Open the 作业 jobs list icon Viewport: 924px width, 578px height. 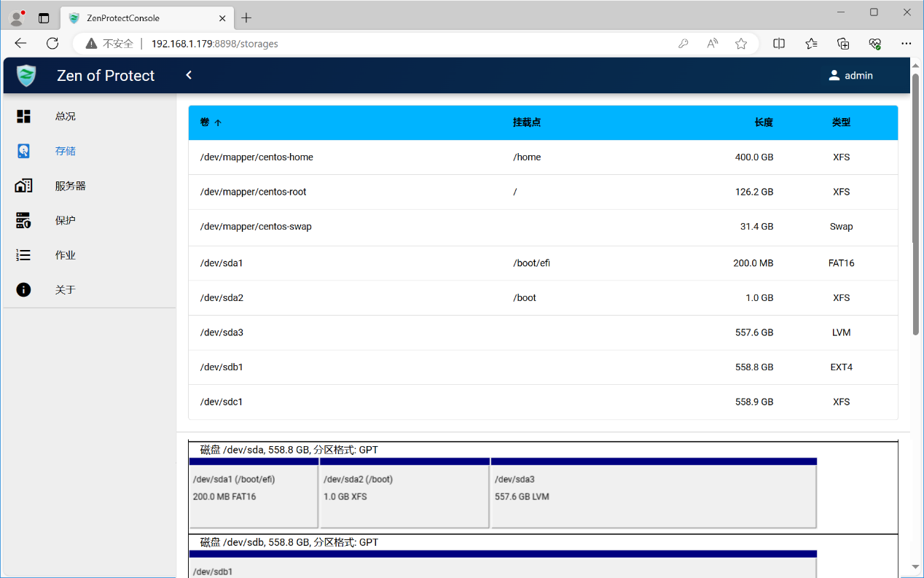point(24,255)
